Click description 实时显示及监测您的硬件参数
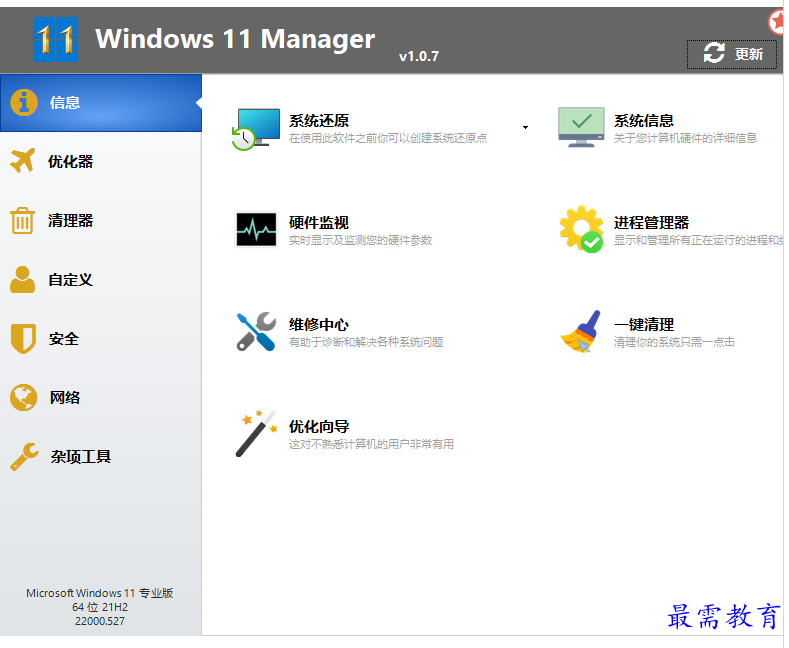 360,240
